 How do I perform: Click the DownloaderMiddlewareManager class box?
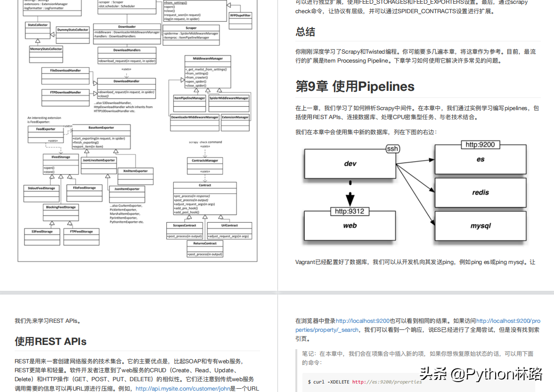coord(195,122)
